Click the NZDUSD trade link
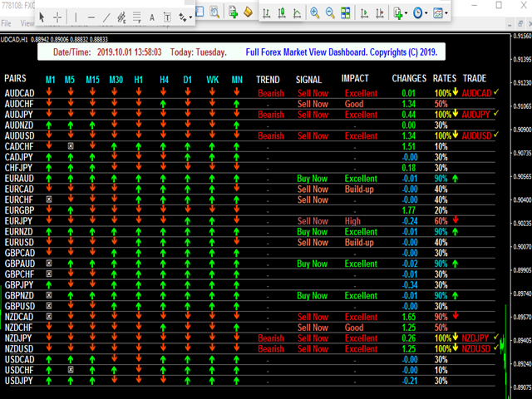Image resolution: width=532 pixels, height=399 pixels. [477, 348]
